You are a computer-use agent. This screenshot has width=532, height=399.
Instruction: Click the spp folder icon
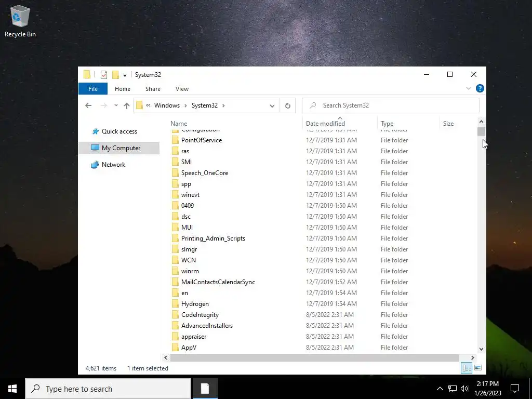(x=175, y=184)
